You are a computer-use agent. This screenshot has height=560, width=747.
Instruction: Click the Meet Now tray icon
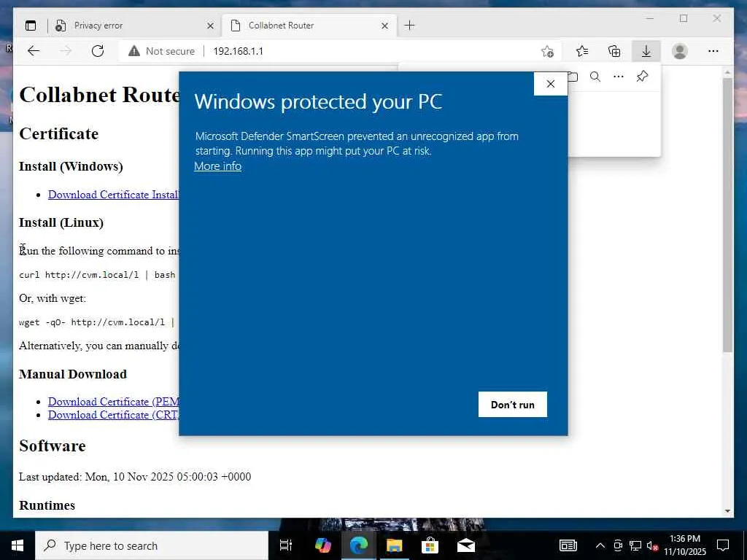[x=618, y=545]
